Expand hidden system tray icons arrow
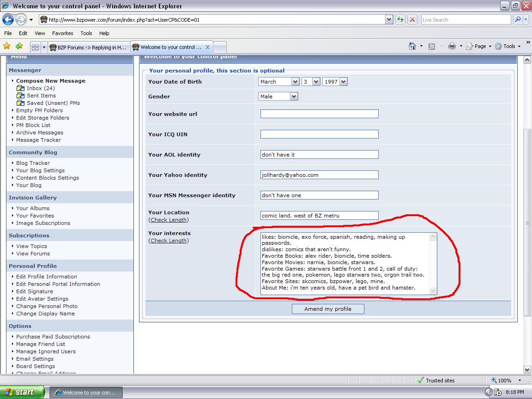The image size is (532, 399). click(x=488, y=392)
